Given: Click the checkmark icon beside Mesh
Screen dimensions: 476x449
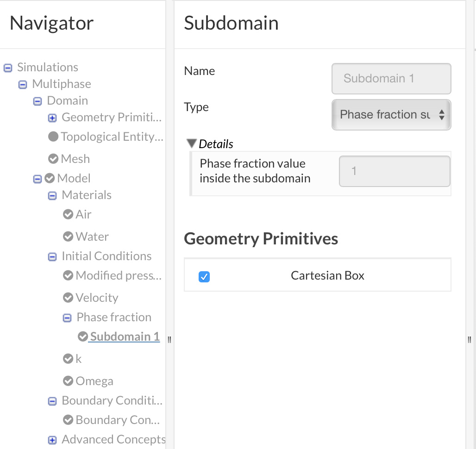Looking at the screenshot, I should tap(53, 159).
